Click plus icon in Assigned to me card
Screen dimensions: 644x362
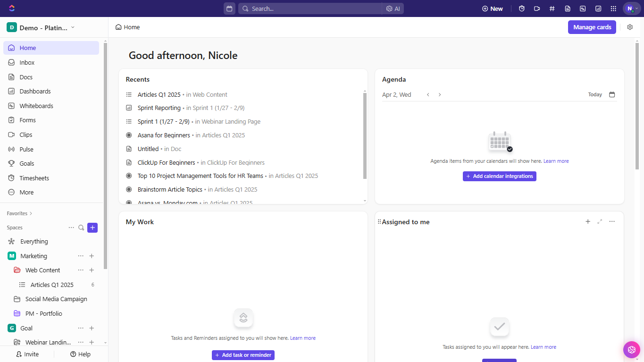tap(588, 221)
